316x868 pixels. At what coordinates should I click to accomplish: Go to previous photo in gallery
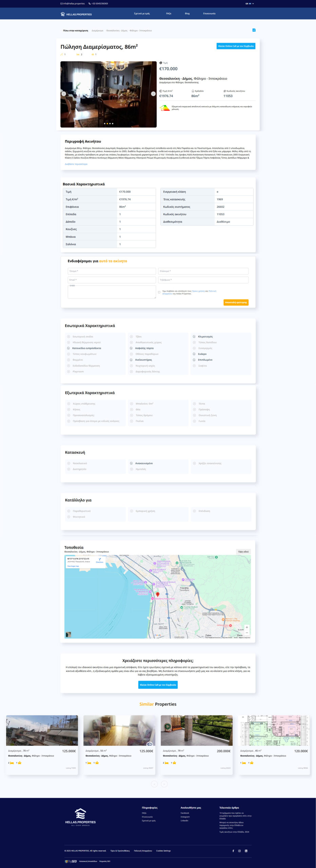pyautogui.click(x=63, y=94)
